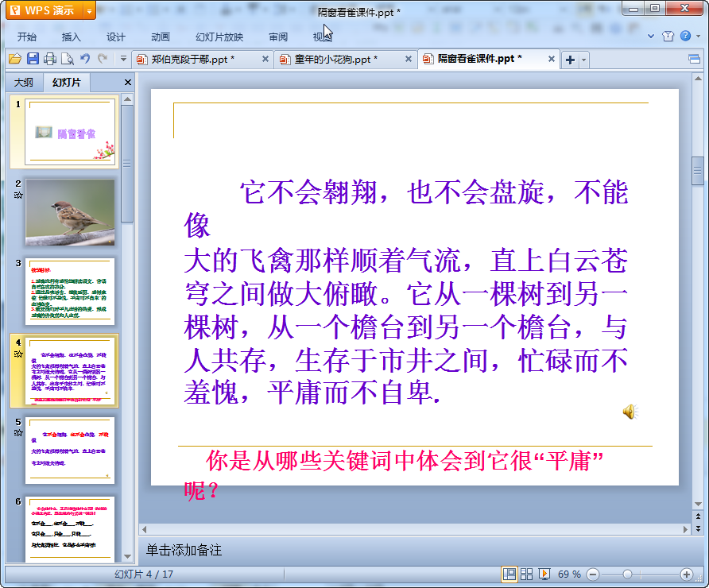Click the purple paragraph text on slide
The image size is (709, 588).
point(406,293)
